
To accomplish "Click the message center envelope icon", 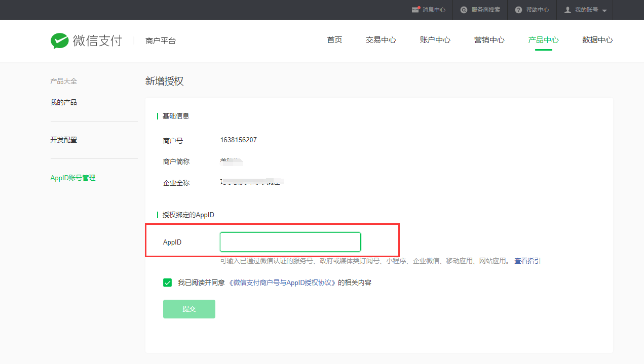I will pos(415,10).
